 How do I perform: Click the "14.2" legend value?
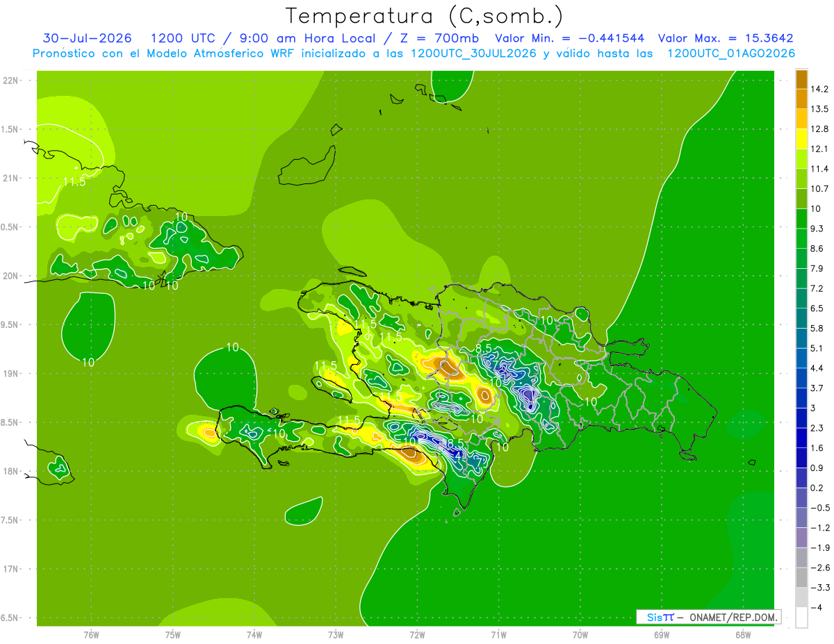819,89
